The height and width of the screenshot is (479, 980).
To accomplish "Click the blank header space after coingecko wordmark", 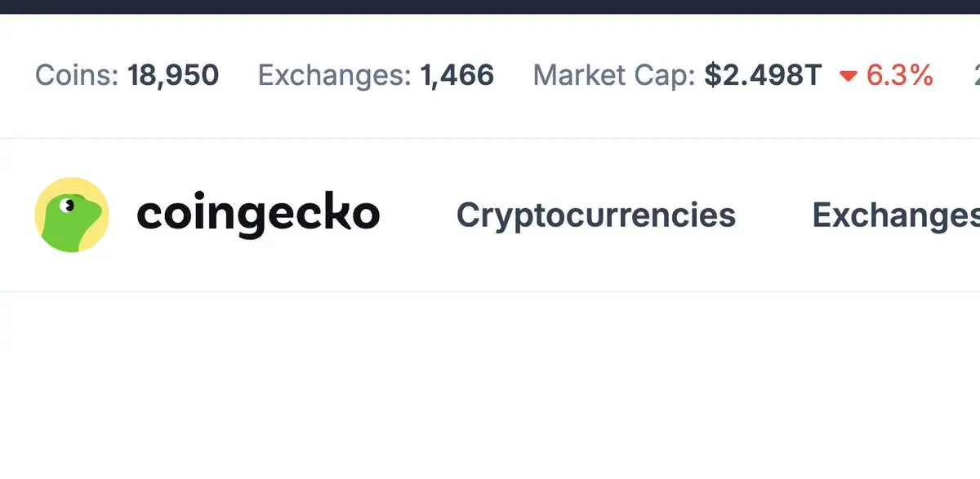I will (x=418, y=215).
